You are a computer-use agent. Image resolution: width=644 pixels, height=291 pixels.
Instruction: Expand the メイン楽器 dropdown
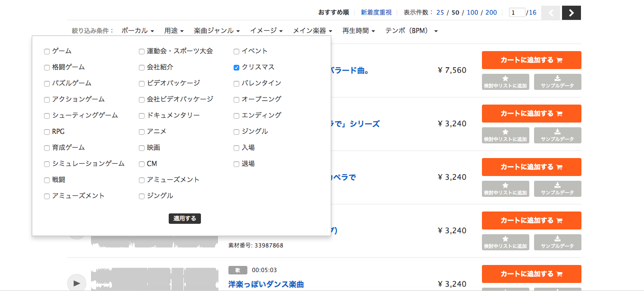313,31
